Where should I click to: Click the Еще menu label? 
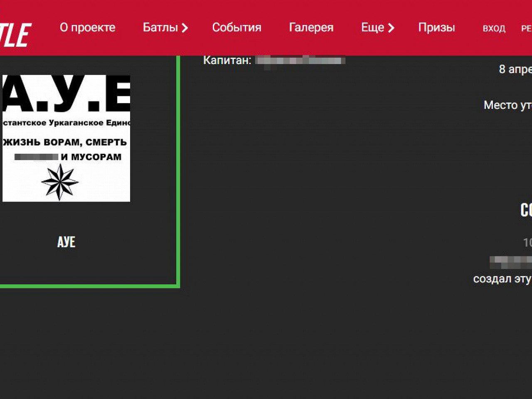[x=372, y=27]
